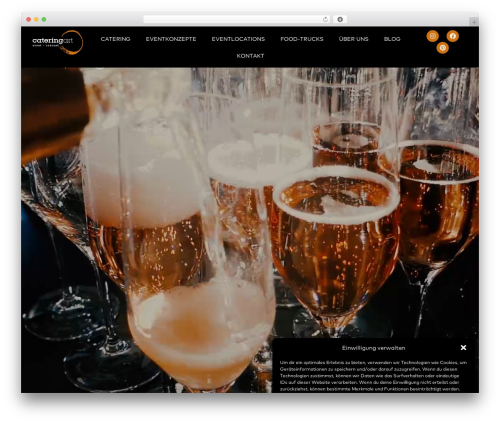The image size is (500, 423).
Task: Open the Catering menu item
Action: (115, 39)
